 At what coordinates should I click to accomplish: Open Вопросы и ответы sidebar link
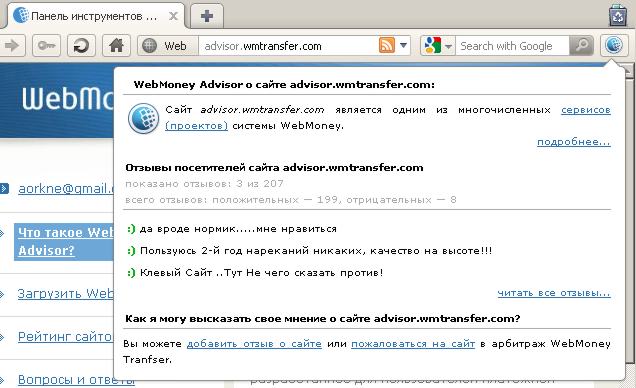click(x=76, y=380)
